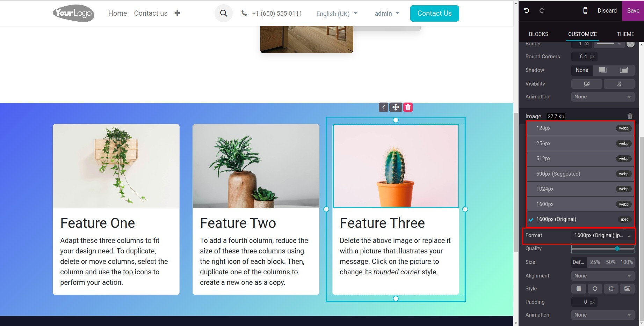Set image Size to 100%

pos(627,262)
